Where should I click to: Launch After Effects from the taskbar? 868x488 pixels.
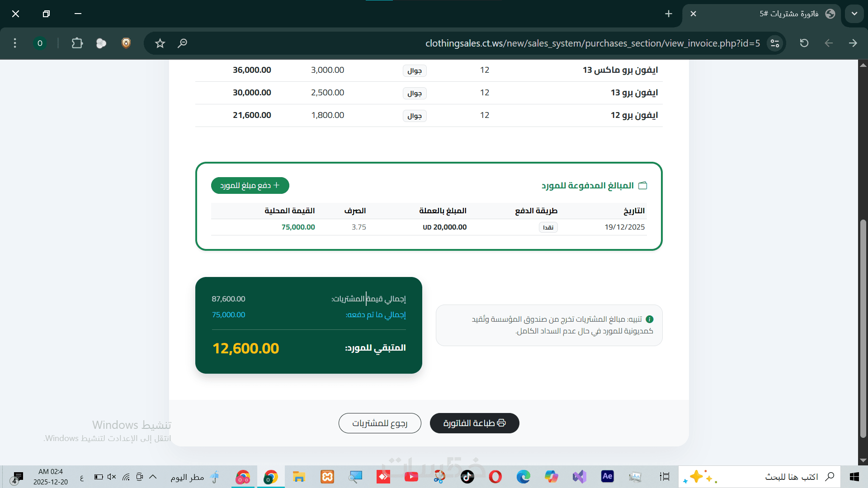pyautogui.click(x=607, y=476)
